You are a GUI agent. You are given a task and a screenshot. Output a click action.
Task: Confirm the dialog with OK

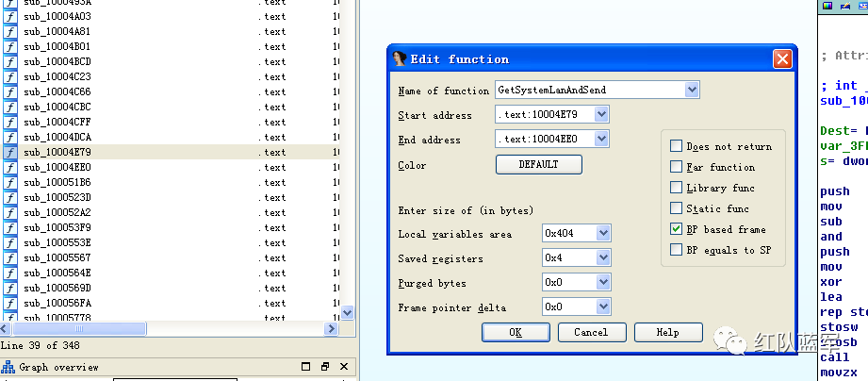(x=516, y=332)
